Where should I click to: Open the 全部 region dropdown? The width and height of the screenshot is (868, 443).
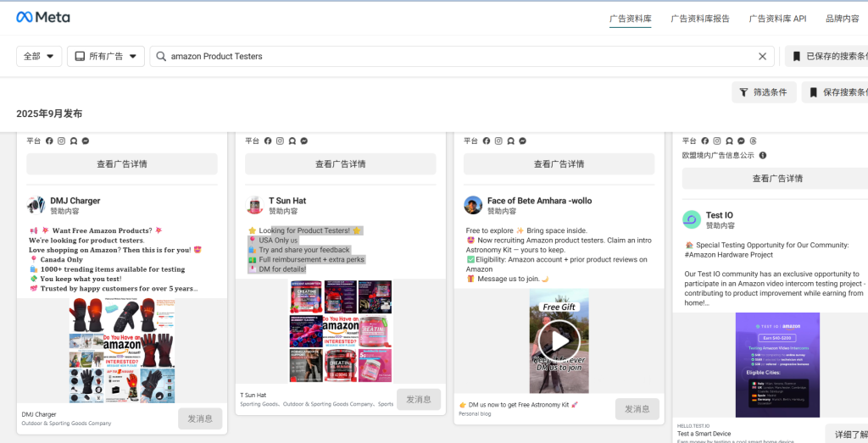[39, 57]
